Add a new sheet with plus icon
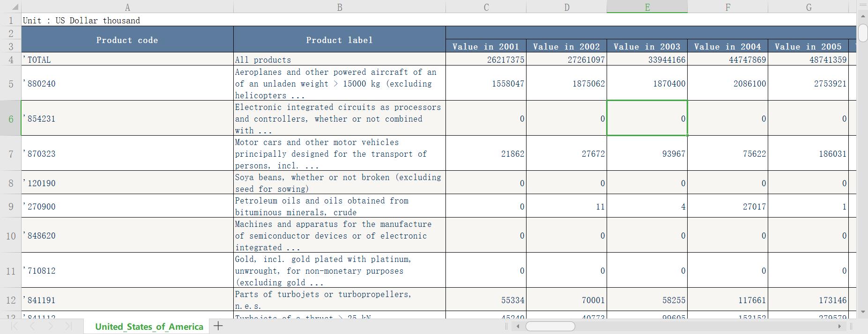This screenshot has height=334, width=868. pos(218,326)
